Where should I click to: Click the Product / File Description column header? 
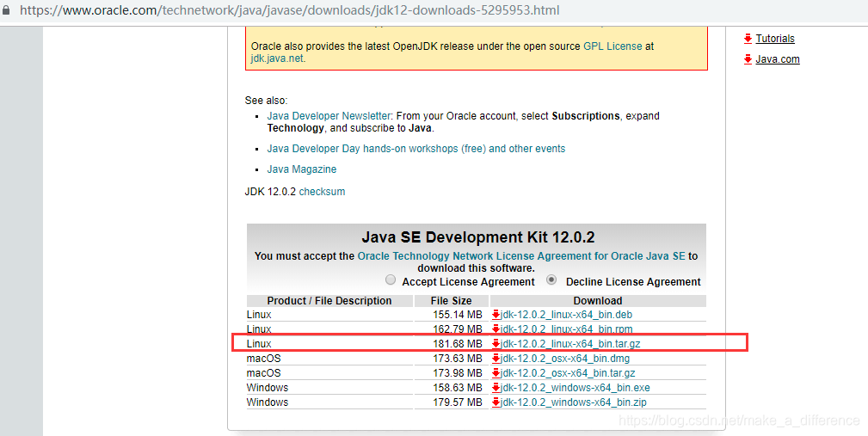tap(329, 301)
